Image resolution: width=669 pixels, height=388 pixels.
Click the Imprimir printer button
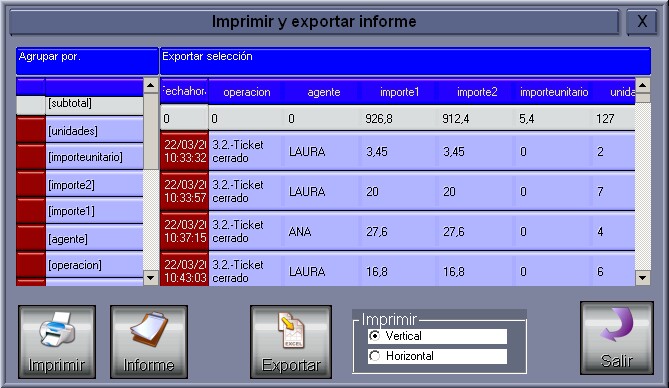pyautogui.click(x=57, y=341)
